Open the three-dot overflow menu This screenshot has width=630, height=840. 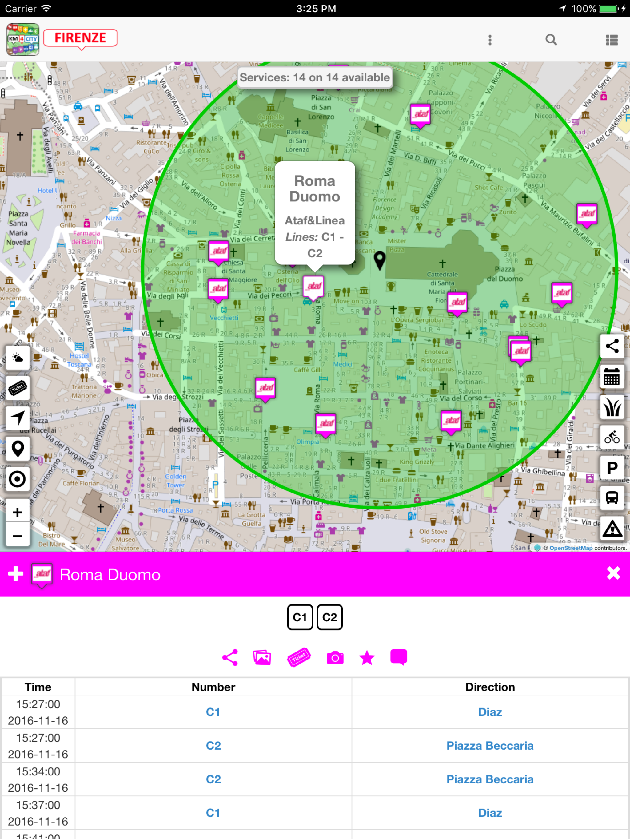tap(490, 40)
